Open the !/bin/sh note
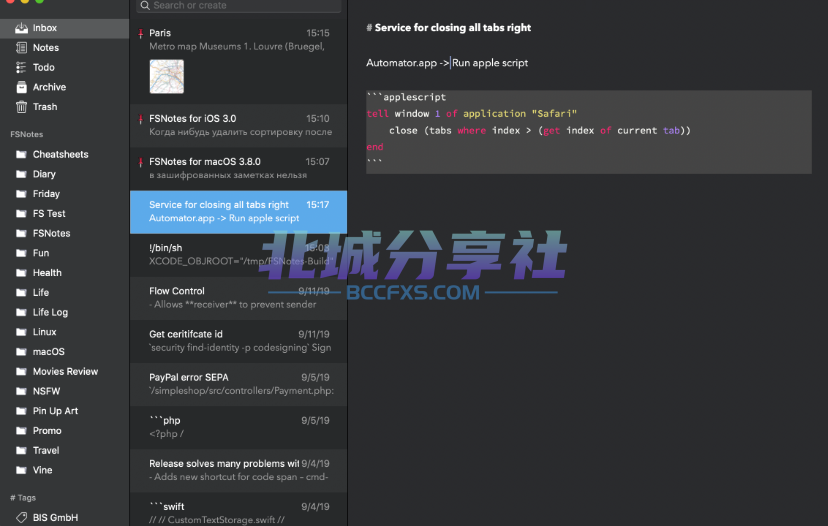The image size is (828, 526). (239, 255)
